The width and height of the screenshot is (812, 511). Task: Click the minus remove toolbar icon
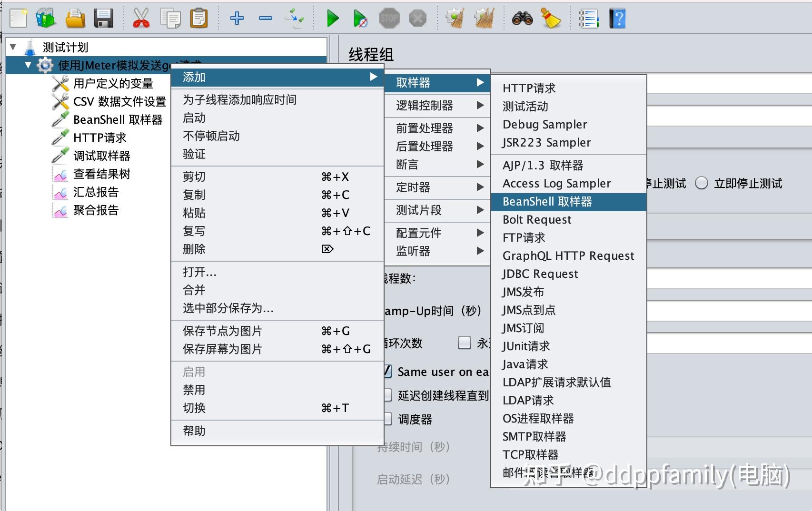click(x=266, y=18)
